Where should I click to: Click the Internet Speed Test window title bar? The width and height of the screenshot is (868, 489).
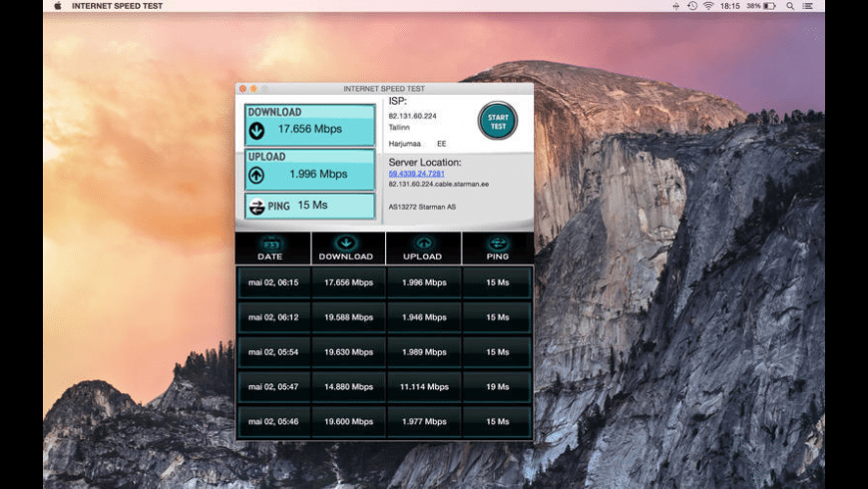pos(384,89)
